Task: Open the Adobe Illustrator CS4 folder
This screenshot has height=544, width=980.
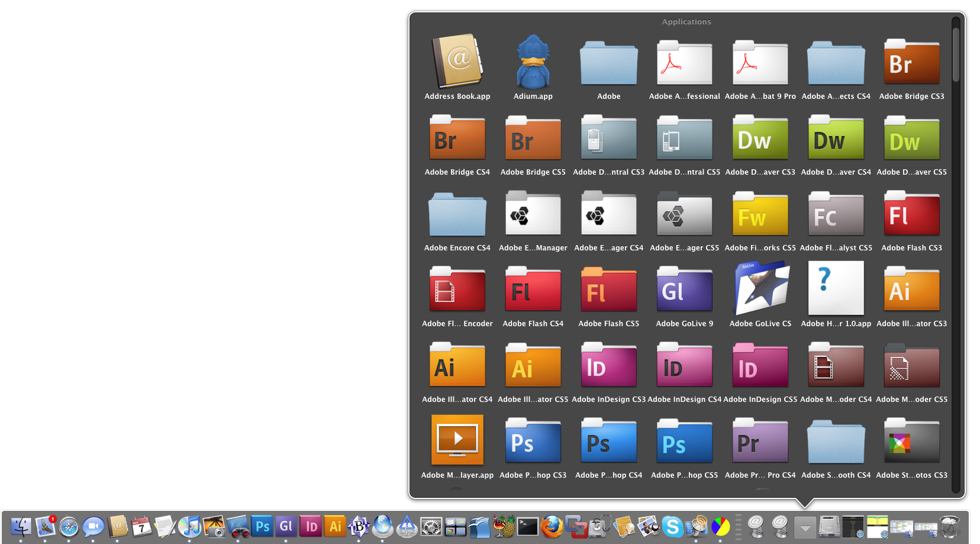Action: tap(457, 365)
